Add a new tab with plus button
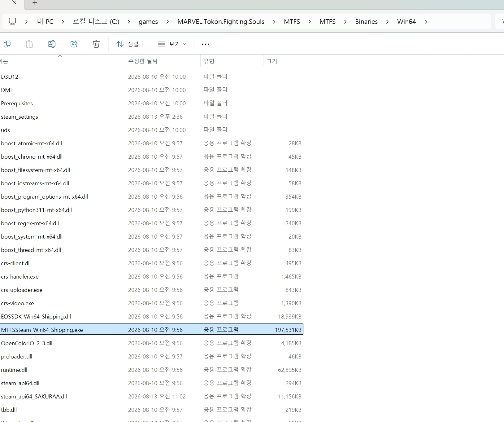The width and height of the screenshot is (504, 422). (35, 3)
